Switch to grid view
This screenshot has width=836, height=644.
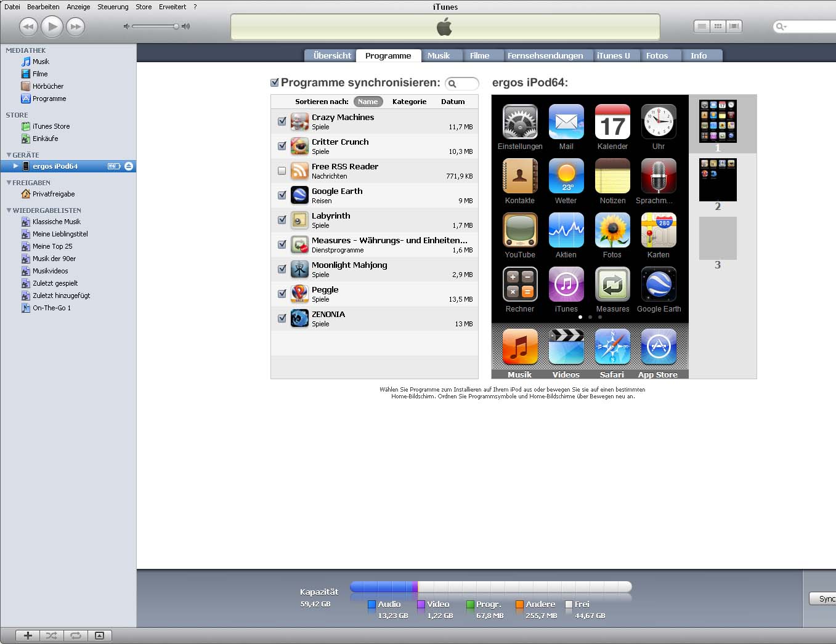pyautogui.click(x=718, y=26)
